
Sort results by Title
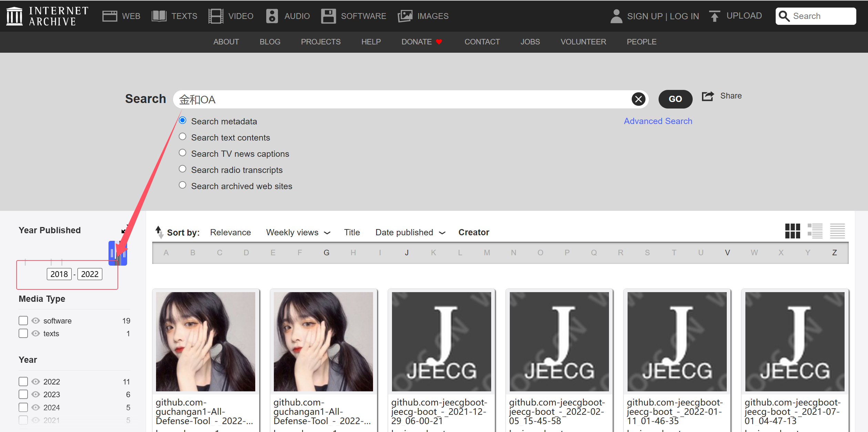(352, 233)
